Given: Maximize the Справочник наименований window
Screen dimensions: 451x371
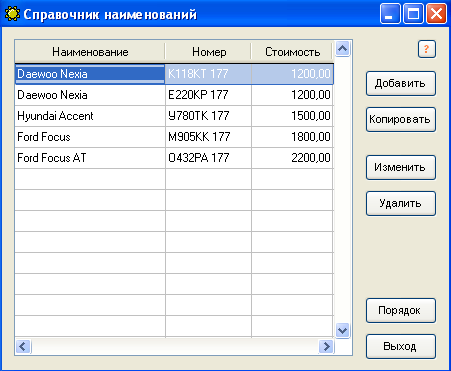Looking at the screenshot, I should pyautogui.click(x=413, y=14).
